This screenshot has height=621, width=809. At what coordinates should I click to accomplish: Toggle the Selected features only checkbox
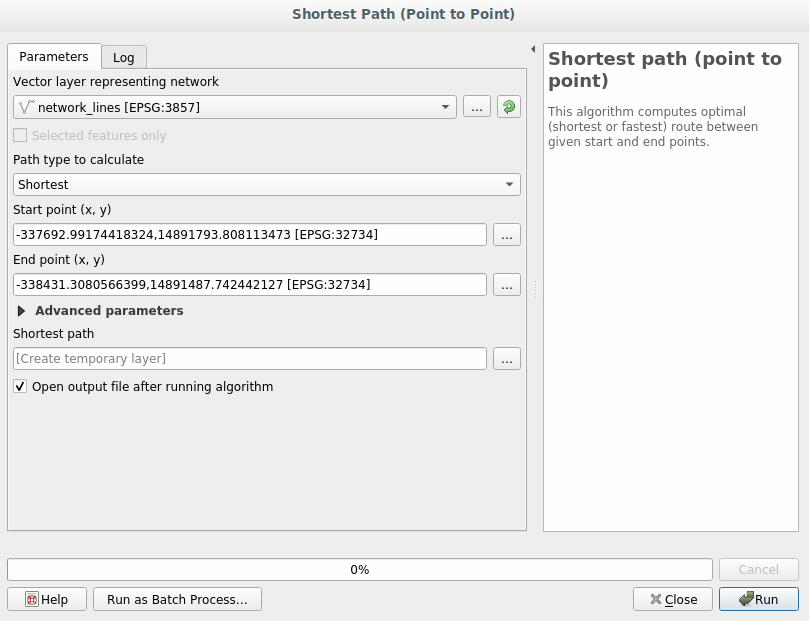[x=21, y=136]
